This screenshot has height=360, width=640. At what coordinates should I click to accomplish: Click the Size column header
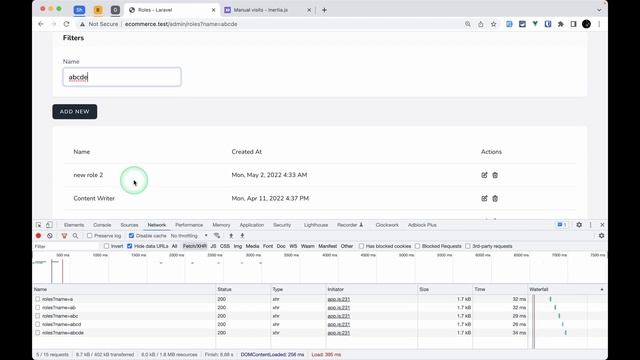tap(445, 289)
